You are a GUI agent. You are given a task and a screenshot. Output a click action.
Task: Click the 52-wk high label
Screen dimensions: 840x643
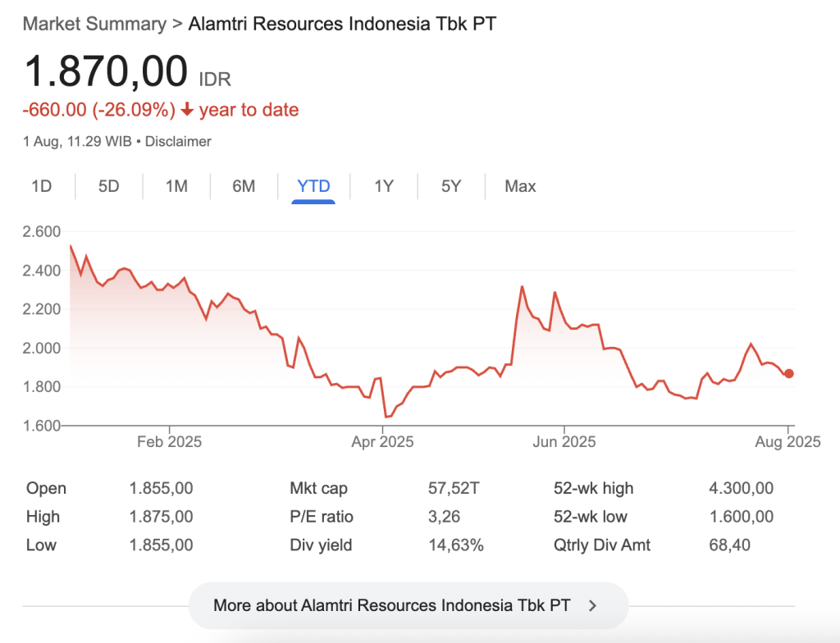[x=594, y=488]
